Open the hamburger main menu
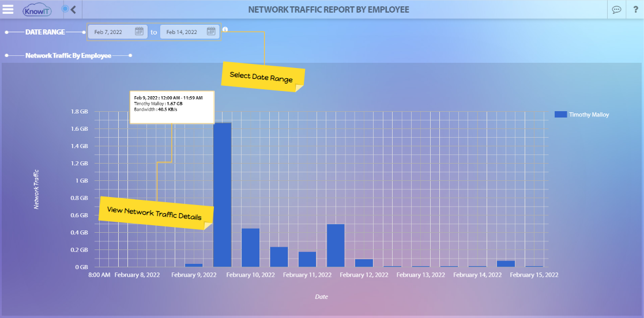 coord(8,9)
